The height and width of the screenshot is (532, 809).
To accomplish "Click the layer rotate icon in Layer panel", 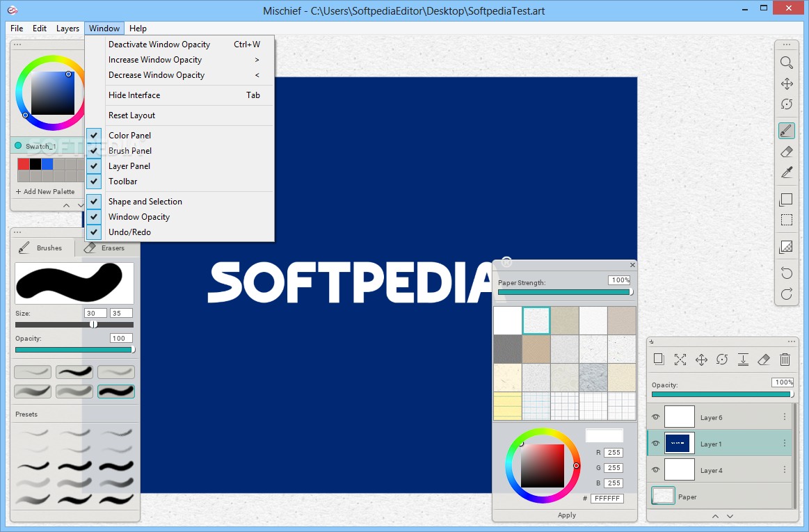I will pyautogui.click(x=722, y=360).
